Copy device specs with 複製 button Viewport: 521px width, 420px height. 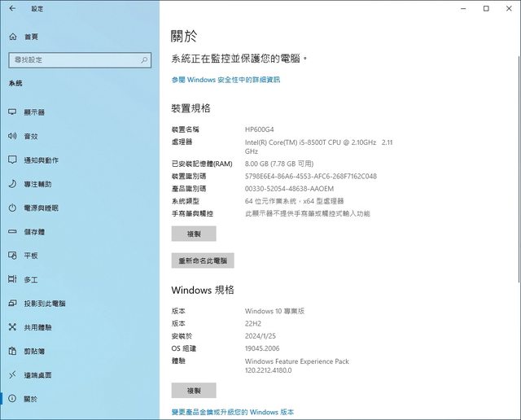click(x=194, y=234)
